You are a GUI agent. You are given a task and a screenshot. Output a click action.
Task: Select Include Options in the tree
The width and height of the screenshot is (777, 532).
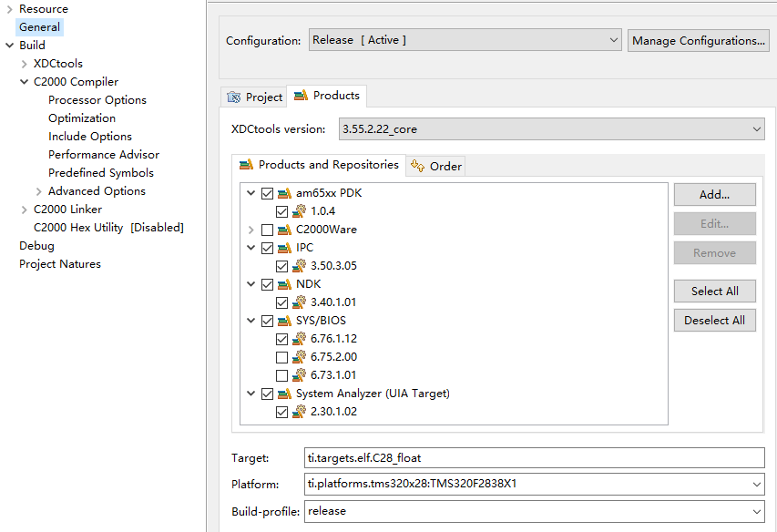[x=90, y=137]
